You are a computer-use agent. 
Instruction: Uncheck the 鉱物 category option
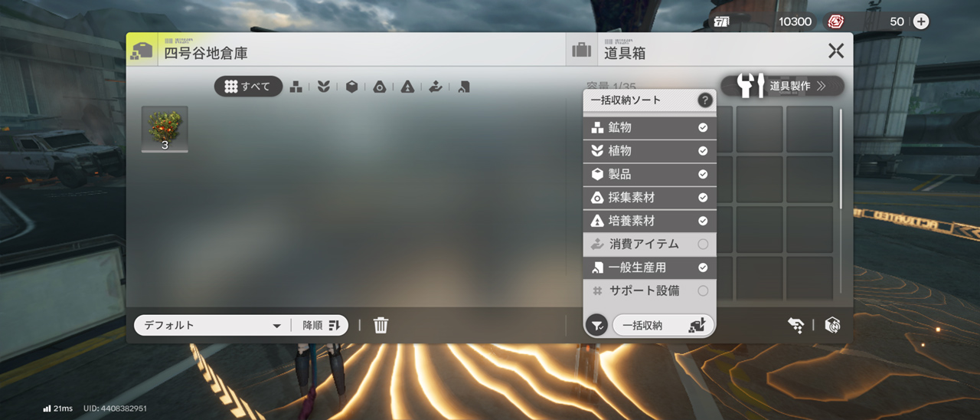pyautogui.click(x=703, y=128)
